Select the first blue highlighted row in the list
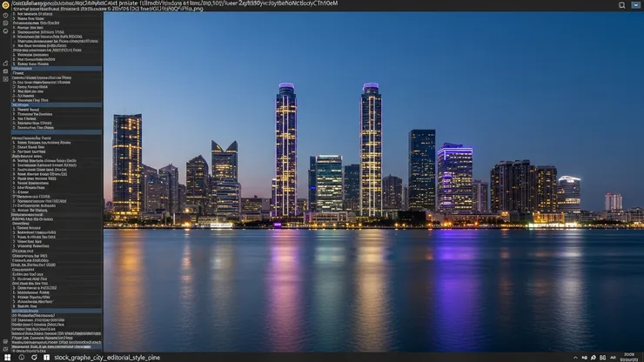Image resolution: width=644 pixels, height=362 pixels. 57,69
